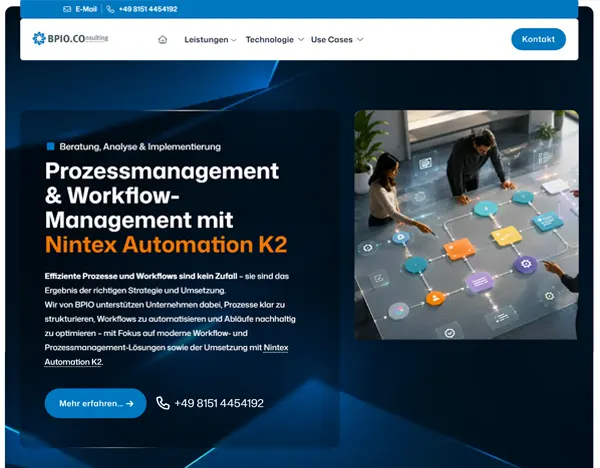Expand the Leistungen dropdown chevron

[x=234, y=40]
